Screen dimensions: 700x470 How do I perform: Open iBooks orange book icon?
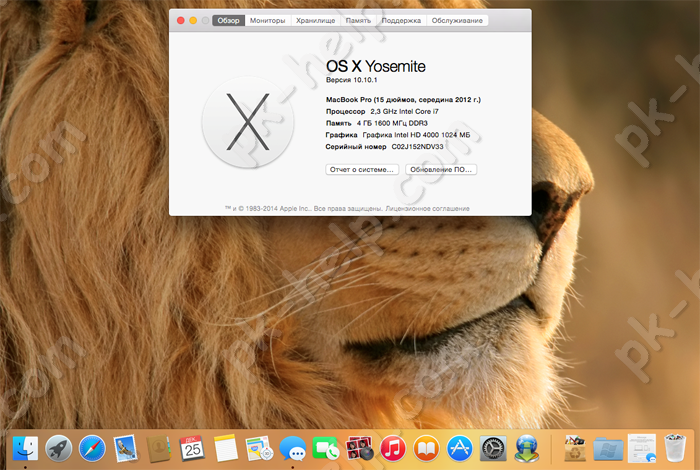point(426,448)
